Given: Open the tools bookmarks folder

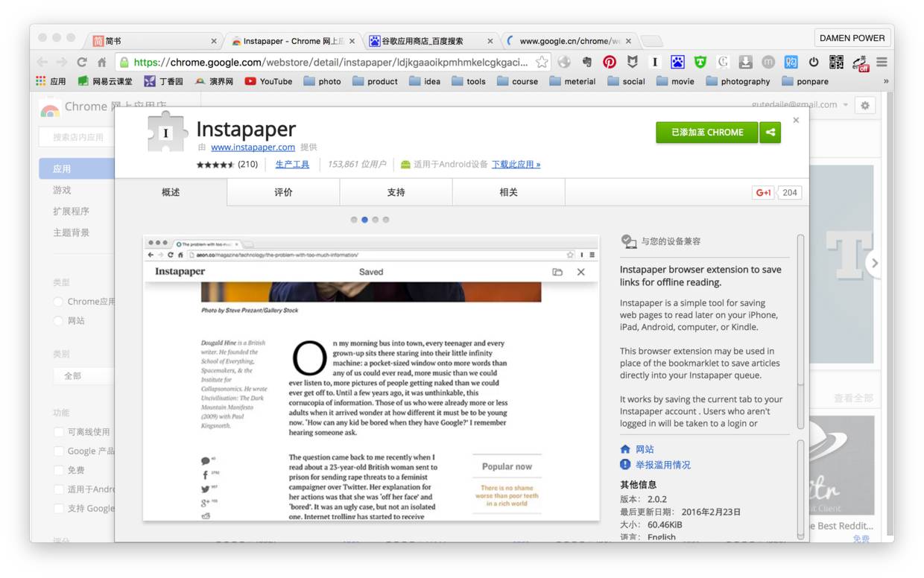Looking at the screenshot, I should pos(468,81).
